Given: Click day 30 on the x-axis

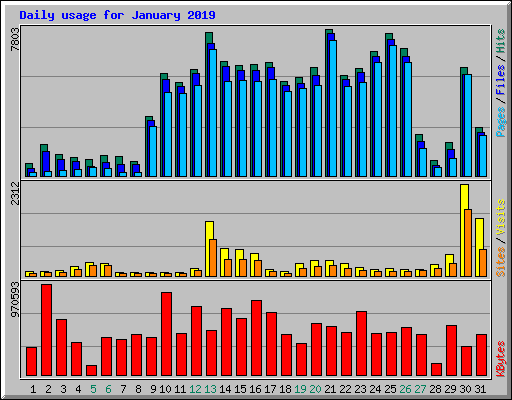Looking at the screenshot, I should [465, 389].
